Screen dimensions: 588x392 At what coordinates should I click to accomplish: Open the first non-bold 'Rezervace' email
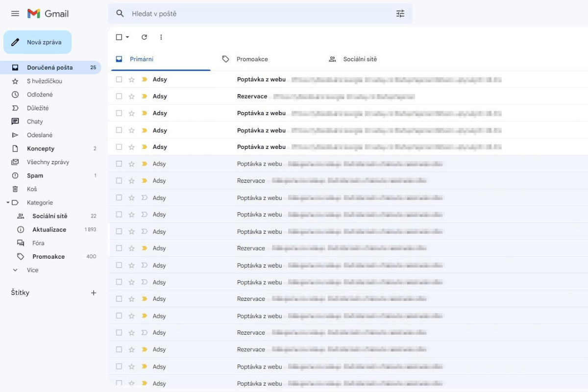click(251, 181)
